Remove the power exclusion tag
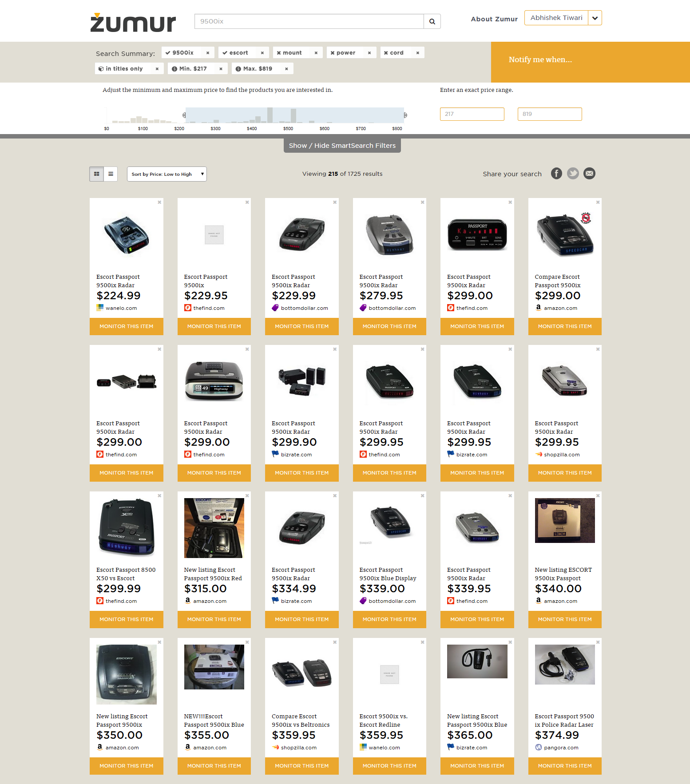The height and width of the screenshot is (784, 690). pos(369,53)
